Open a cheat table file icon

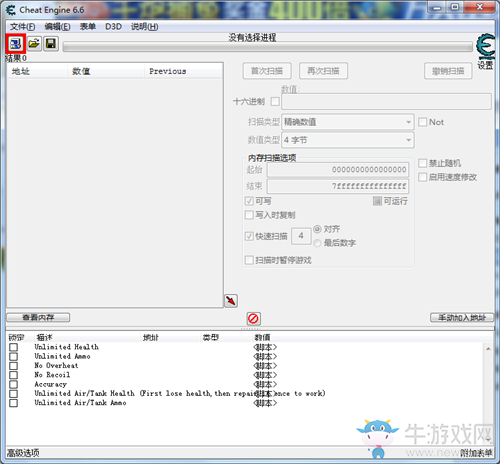pyautogui.click(x=34, y=43)
